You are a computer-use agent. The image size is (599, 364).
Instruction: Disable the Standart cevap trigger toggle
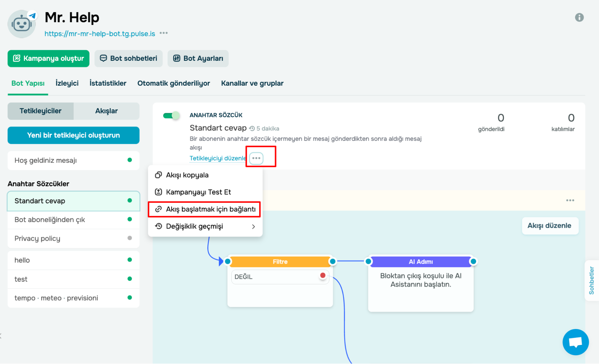[x=171, y=115]
